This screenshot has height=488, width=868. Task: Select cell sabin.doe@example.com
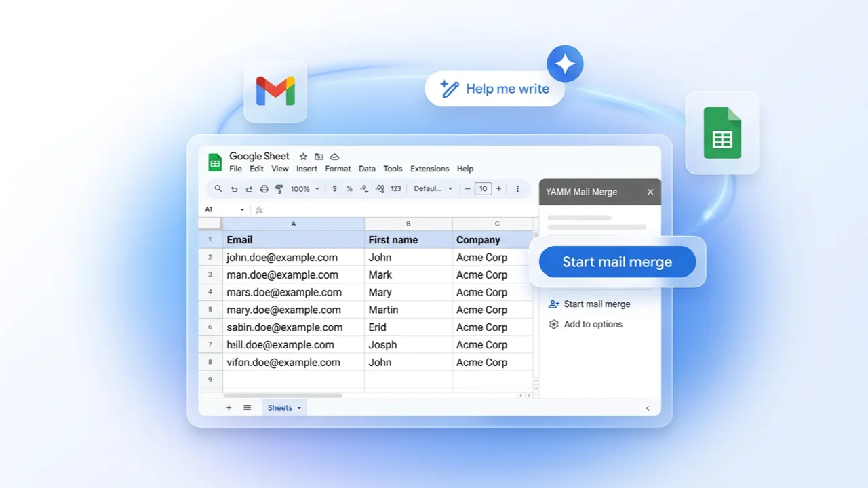click(x=294, y=327)
